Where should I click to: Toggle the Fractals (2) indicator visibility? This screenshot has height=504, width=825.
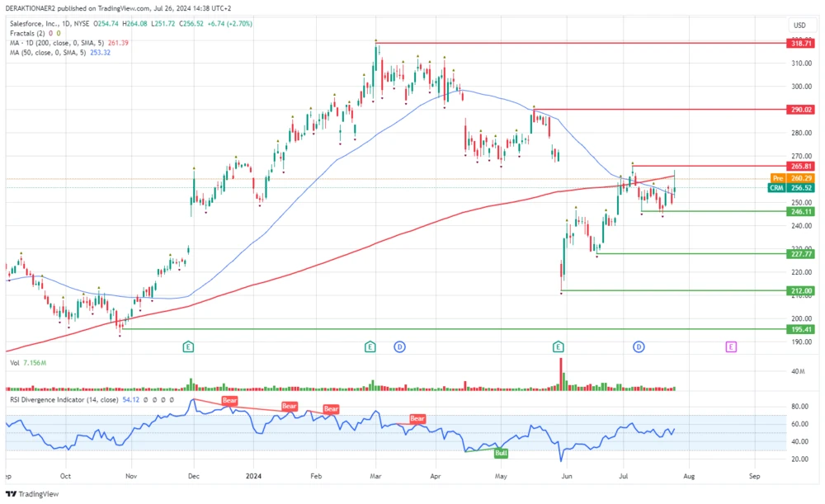click(26, 34)
